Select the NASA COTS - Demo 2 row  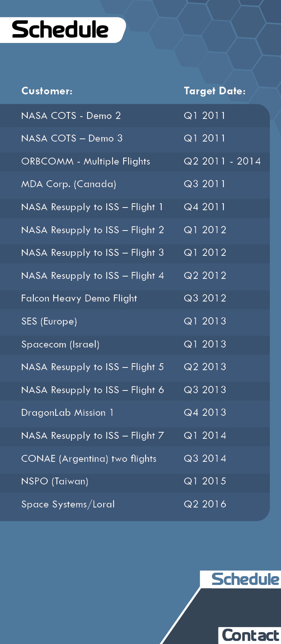135,115
